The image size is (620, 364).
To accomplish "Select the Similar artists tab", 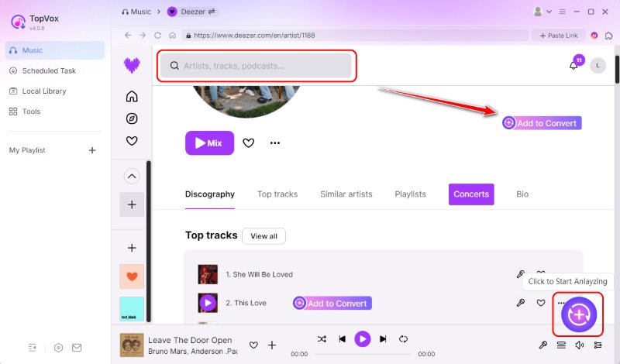I will tap(346, 194).
